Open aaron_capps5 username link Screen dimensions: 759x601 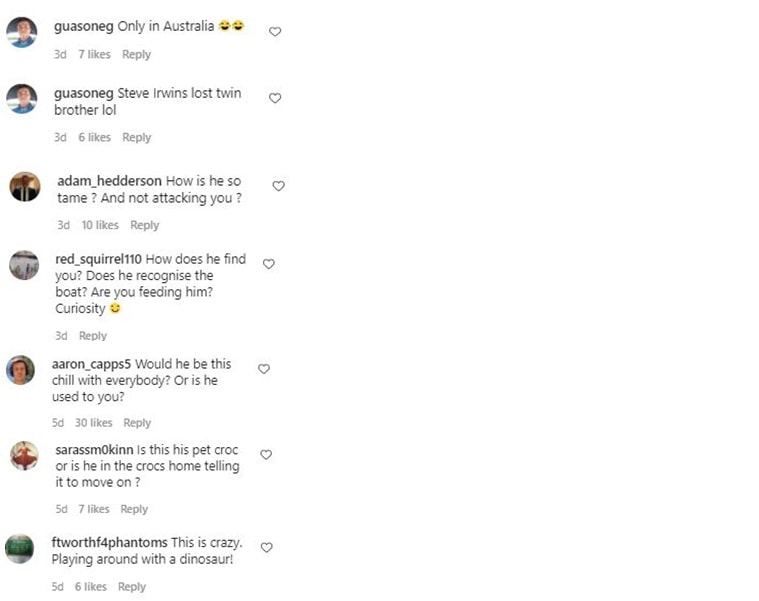(91, 364)
